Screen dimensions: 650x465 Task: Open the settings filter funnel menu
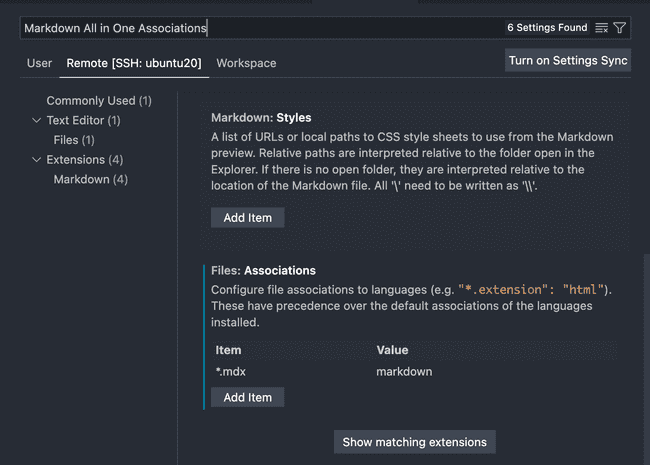pos(620,28)
